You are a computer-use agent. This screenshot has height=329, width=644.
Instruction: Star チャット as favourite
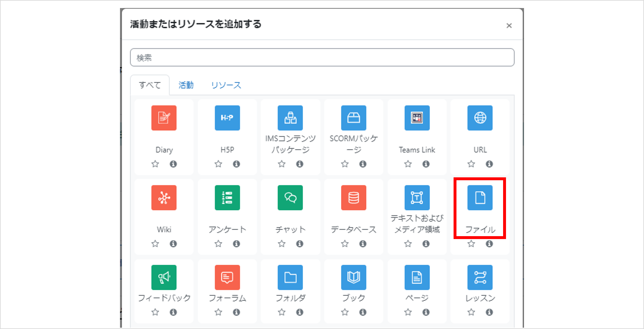pos(282,244)
